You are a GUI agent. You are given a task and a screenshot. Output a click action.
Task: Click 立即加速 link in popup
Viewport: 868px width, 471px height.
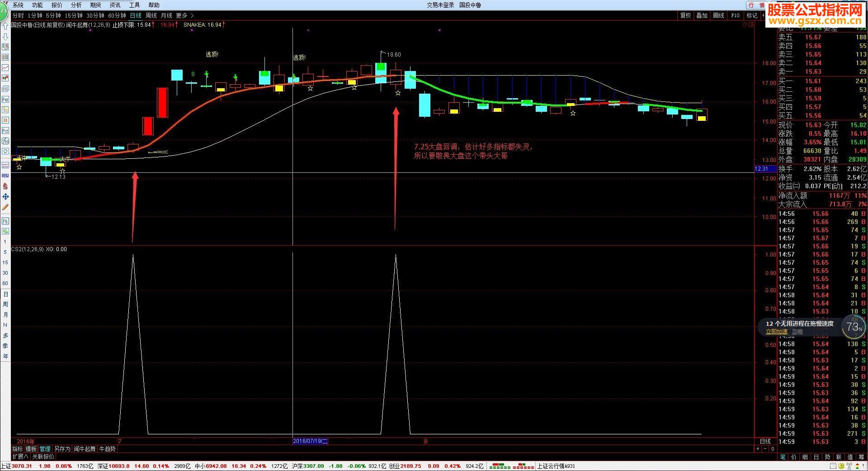(x=777, y=332)
